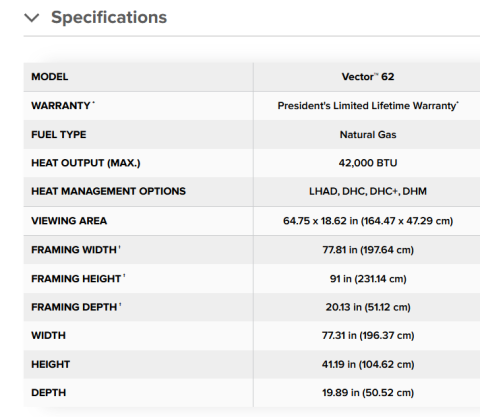This screenshot has height=417, width=480.
Task: Click the WIDTH row label
Action: pyautogui.click(x=49, y=335)
